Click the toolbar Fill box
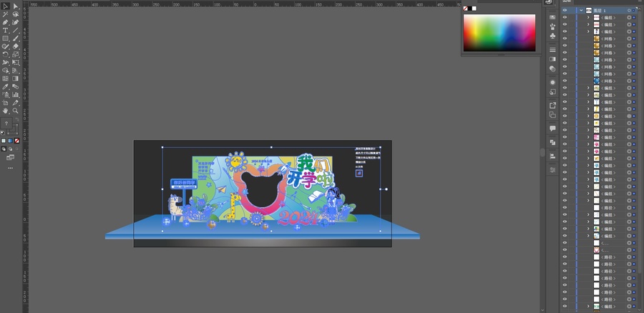Image resolution: width=644 pixels, height=313 pixels. [6, 124]
